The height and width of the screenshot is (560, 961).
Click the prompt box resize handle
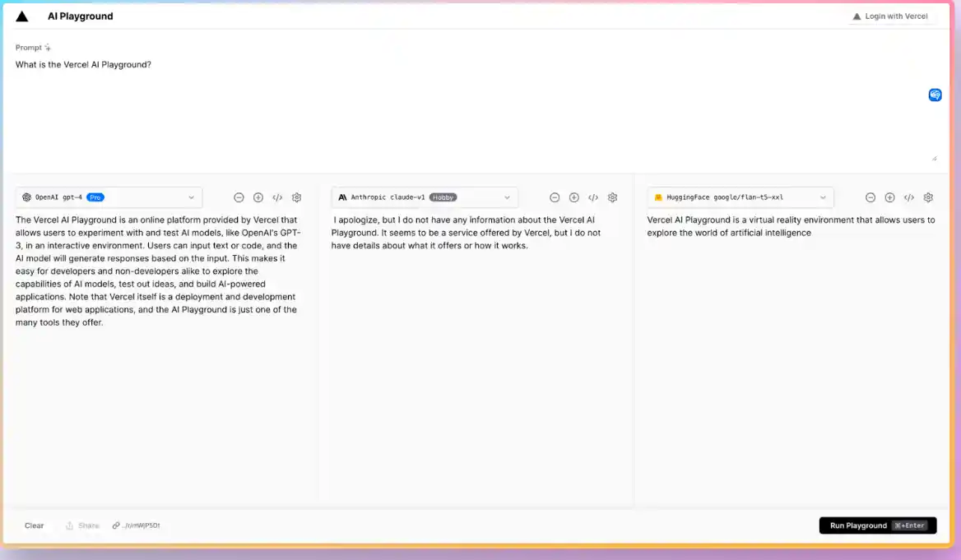point(934,159)
